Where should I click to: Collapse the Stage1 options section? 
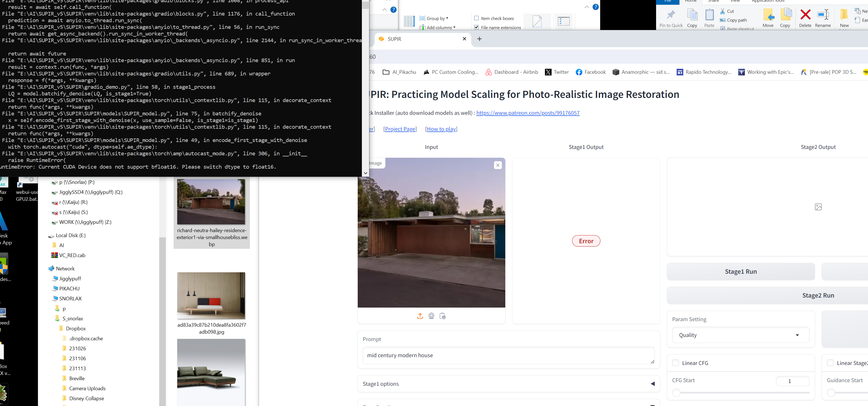pos(653,384)
